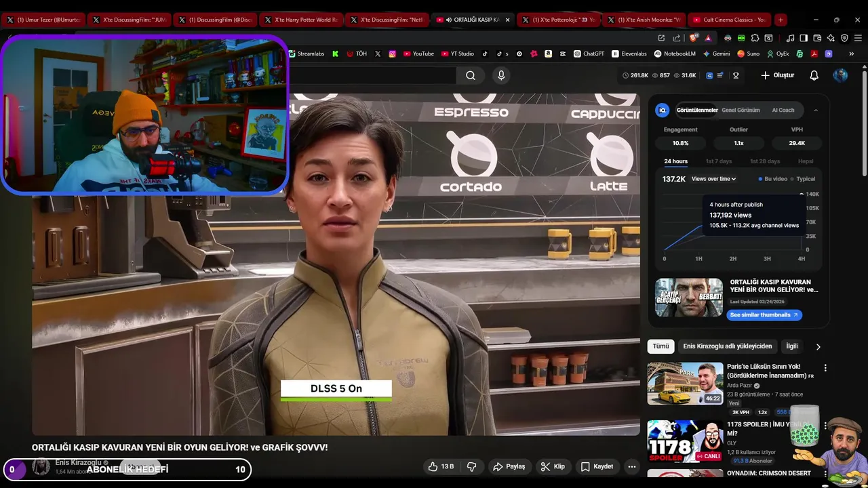Switch to the AI Coach tab
The image size is (868, 488).
[x=783, y=110]
